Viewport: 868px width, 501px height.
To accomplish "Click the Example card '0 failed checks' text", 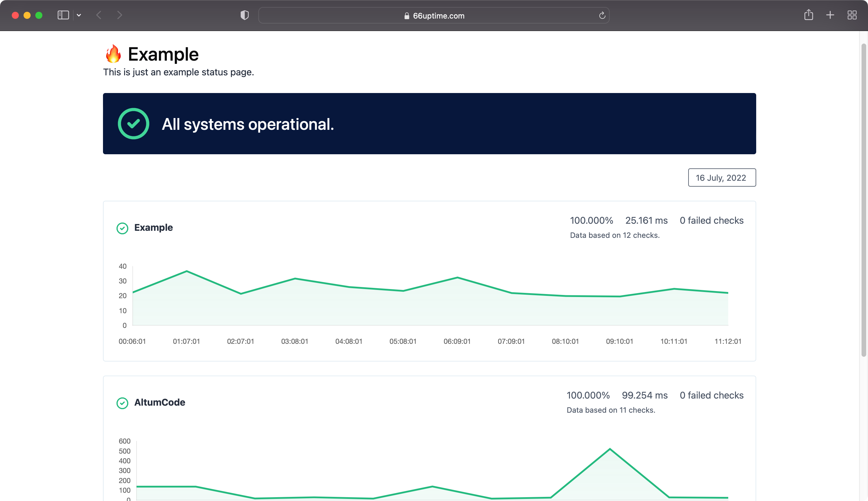I will point(711,220).
